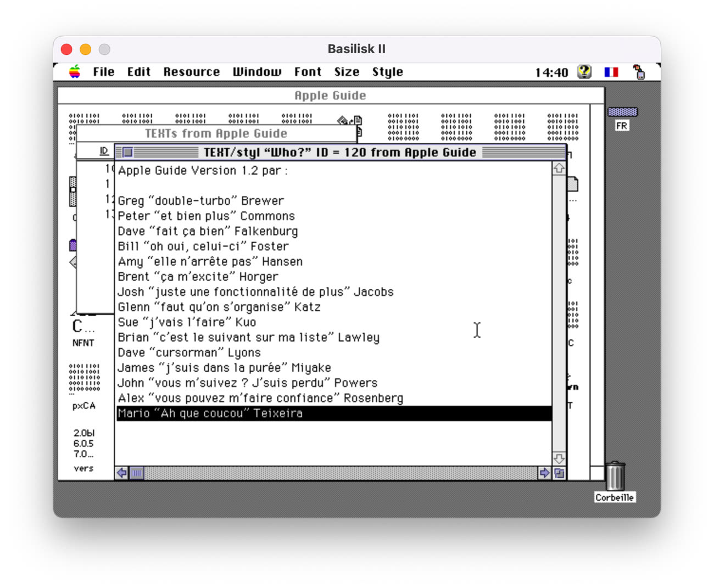This screenshot has width=714, height=588.
Task: Select the pxCA resource type in Apple Guide
Action: tap(84, 387)
